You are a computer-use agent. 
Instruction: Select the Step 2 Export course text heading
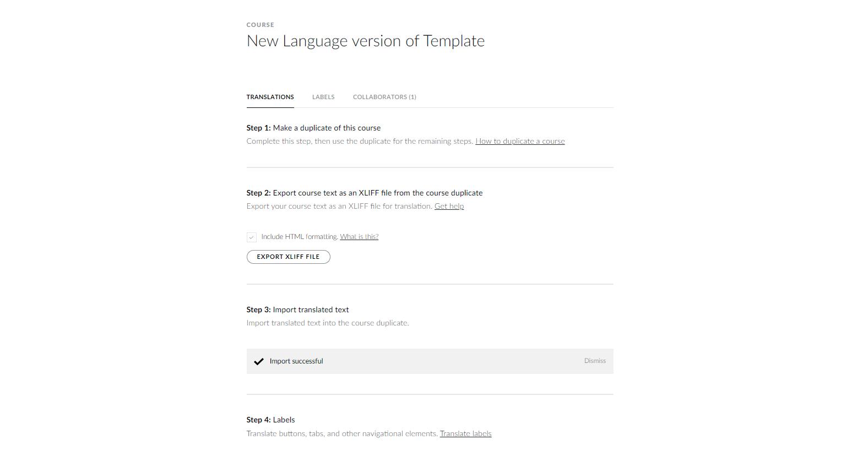point(365,193)
